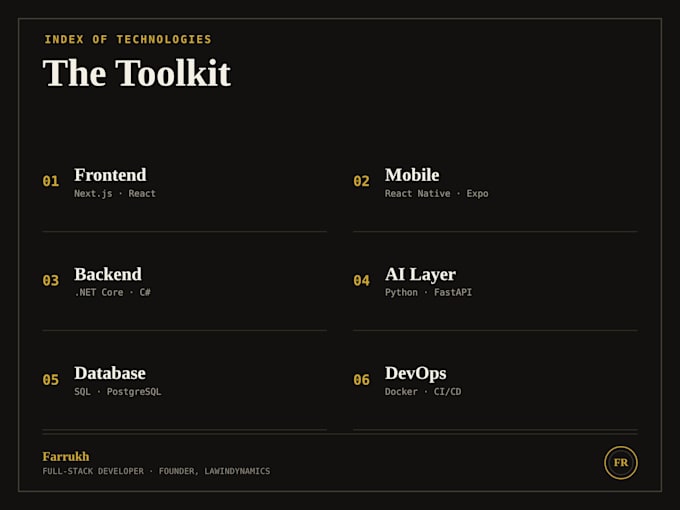680x510 pixels.
Task: Click the Frontend heading
Action: pos(110,175)
